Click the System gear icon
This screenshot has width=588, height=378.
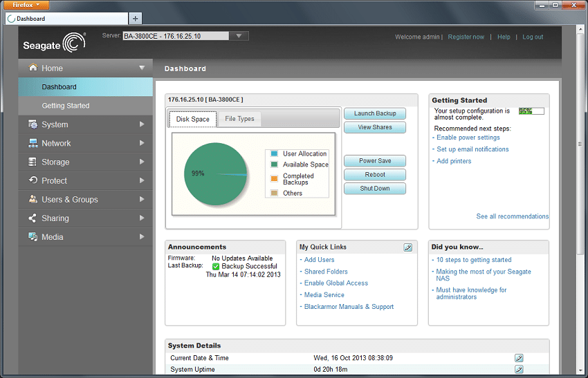coord(33,124)
